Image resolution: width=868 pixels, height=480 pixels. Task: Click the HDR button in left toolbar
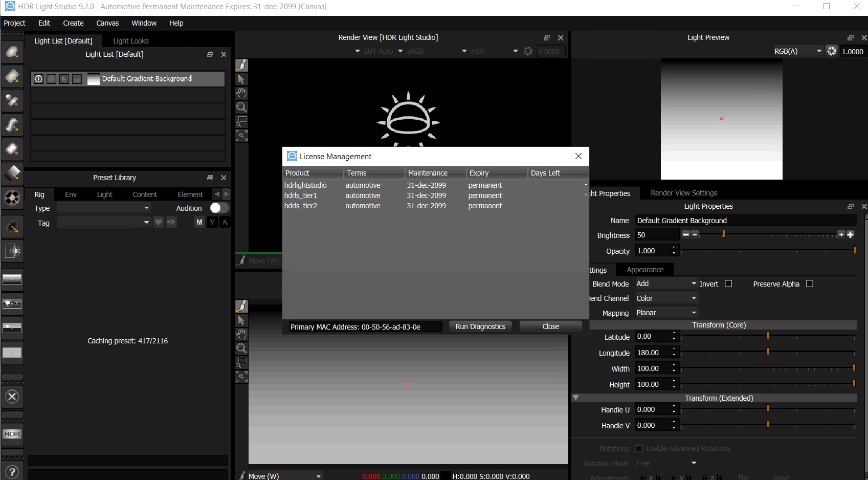[12, 434]
